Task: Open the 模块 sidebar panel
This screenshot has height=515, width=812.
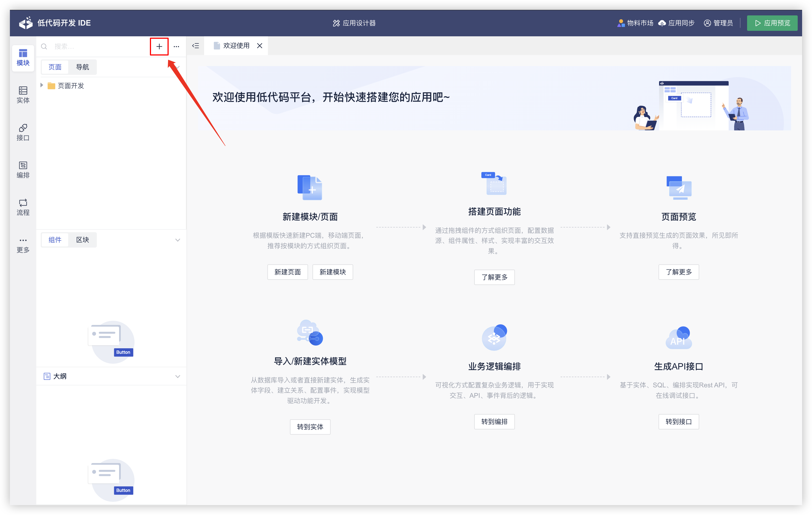Action: coord(23,58)
